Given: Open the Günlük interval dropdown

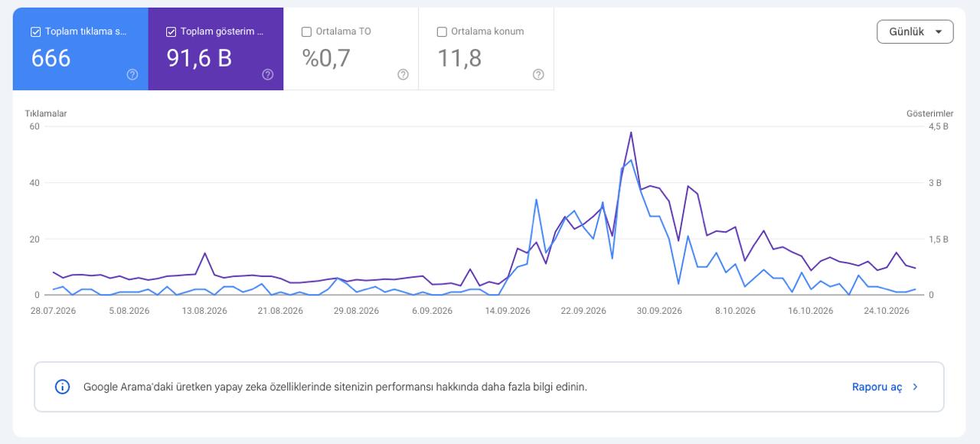Looking at the screenshot, I should click(915, 32).
